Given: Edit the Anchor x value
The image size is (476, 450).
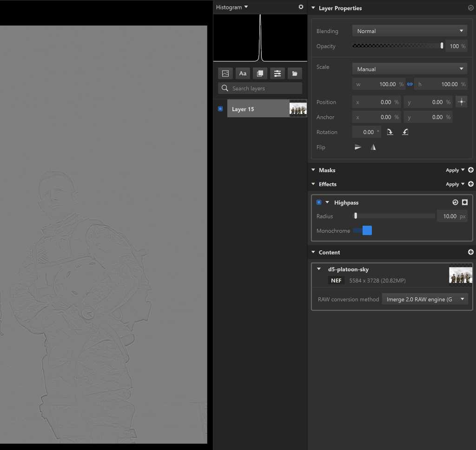Looking at the screenshot, I should click(377, 117).
